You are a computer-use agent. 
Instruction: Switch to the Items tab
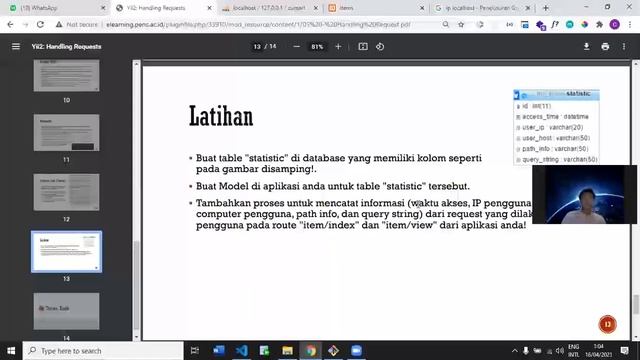(x=376, y=8)
